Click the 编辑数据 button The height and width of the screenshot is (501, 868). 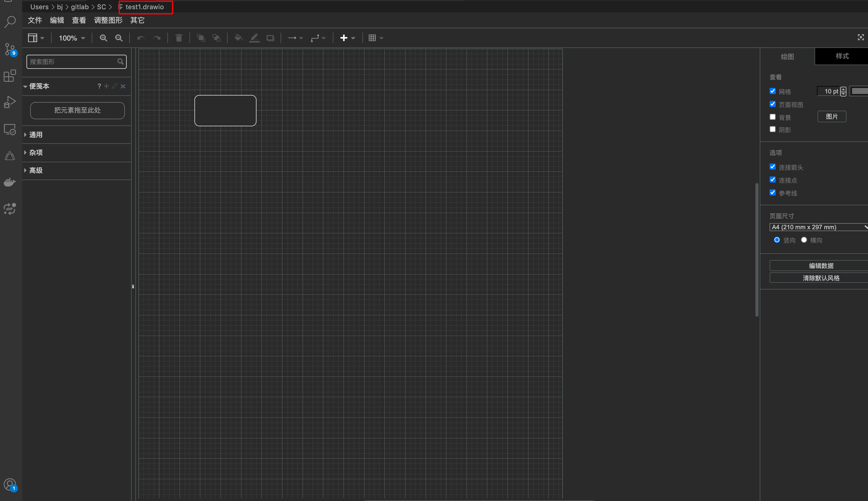point(819,266)
